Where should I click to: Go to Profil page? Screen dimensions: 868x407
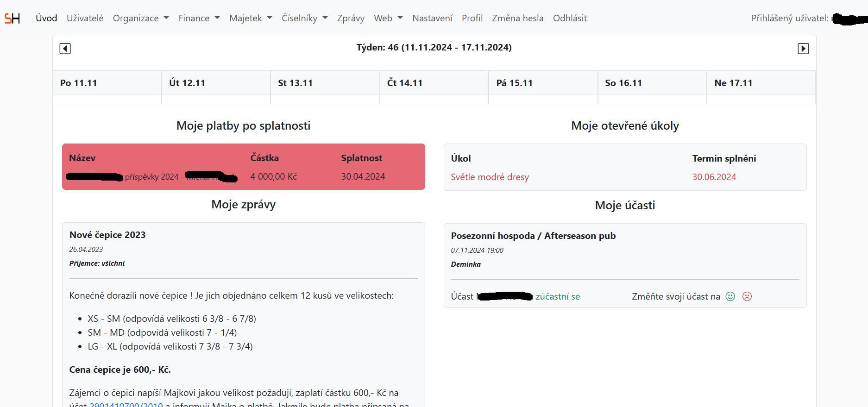tap(472, 18)
